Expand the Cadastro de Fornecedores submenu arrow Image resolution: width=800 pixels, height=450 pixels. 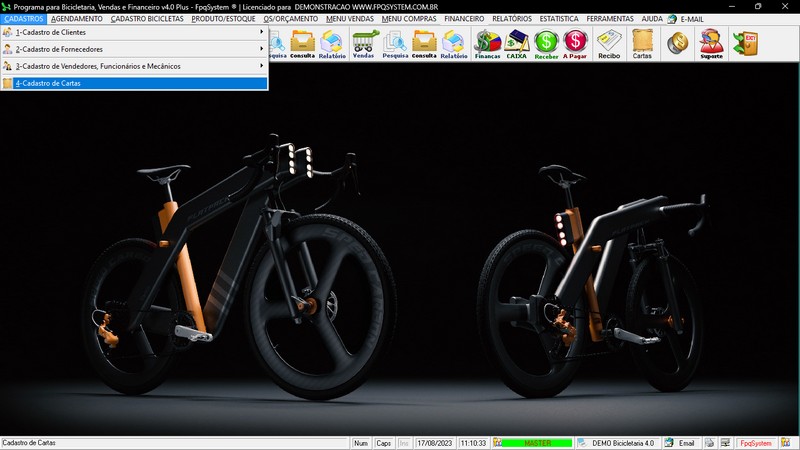[x=261, y=48]
